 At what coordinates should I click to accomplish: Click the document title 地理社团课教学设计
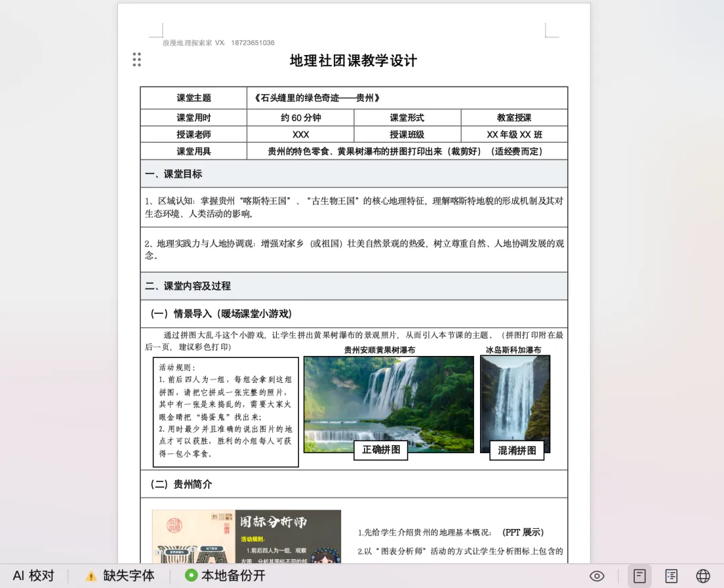[x=353, y=60]
